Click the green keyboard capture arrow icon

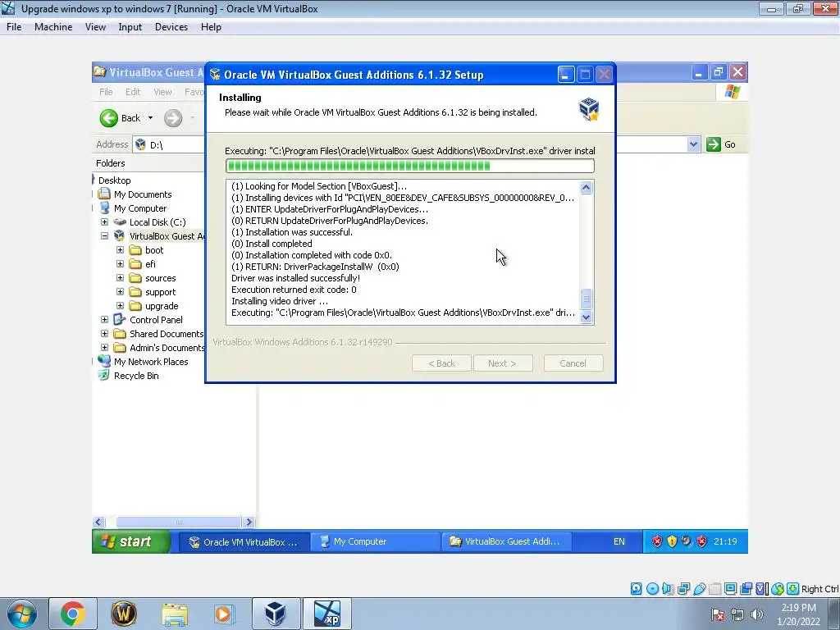(x=793, y=589)
